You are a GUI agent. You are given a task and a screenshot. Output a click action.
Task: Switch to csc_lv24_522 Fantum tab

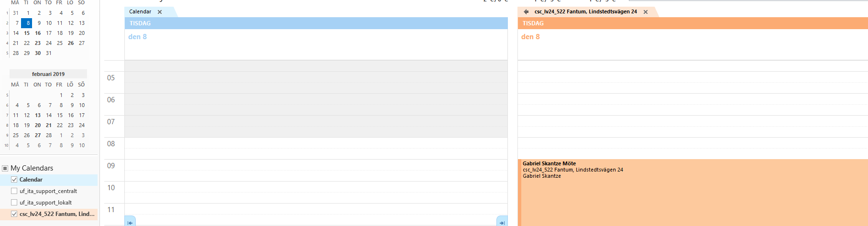(x=585, y=11)
